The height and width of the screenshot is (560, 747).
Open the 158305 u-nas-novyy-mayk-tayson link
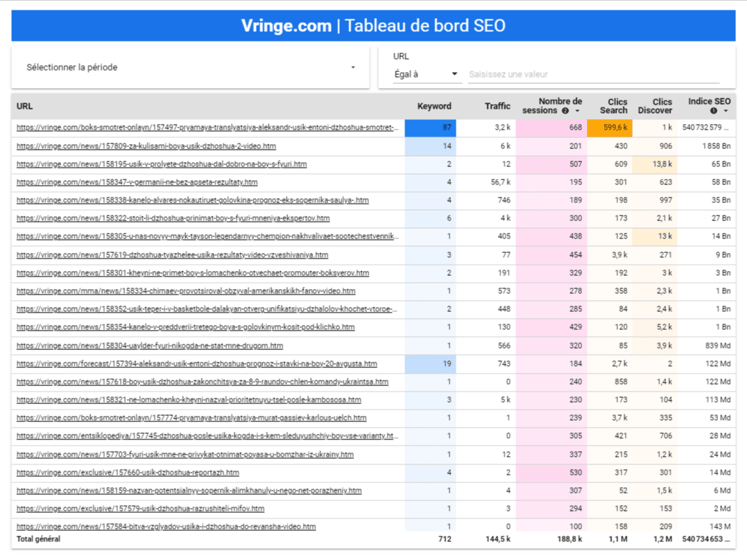(207, 236)
